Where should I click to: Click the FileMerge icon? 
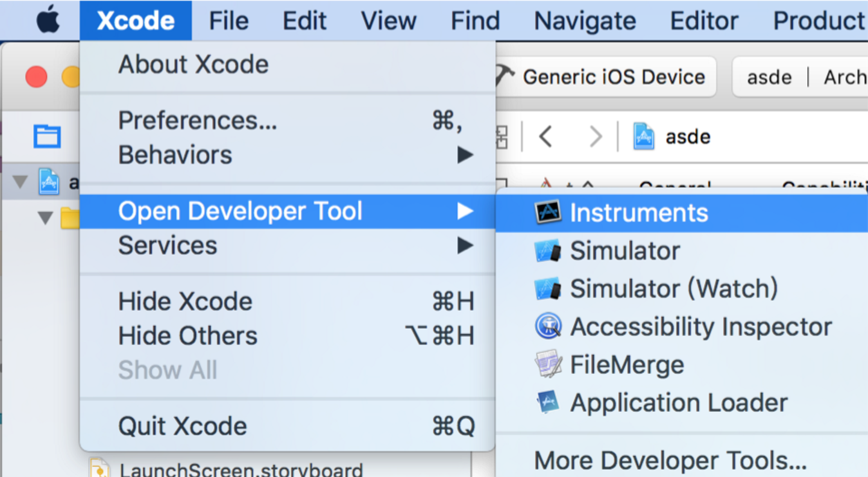tap(548, 364)
